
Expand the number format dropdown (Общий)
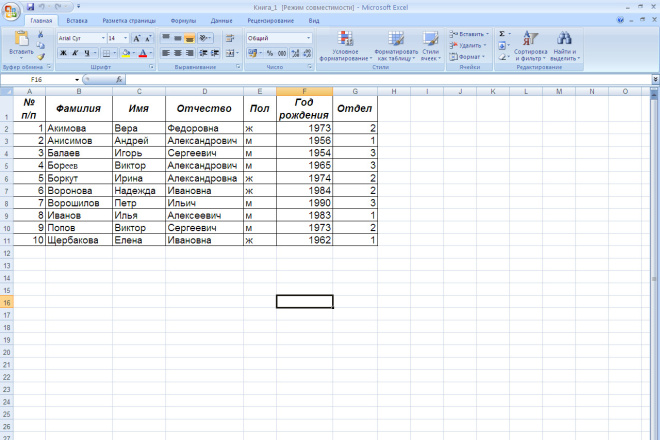click(308, 37)
